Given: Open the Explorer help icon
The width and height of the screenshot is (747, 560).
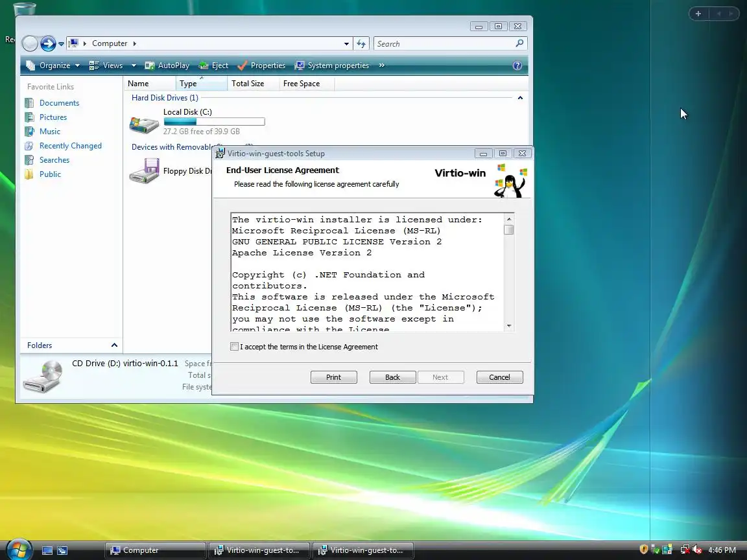Looking at the screenshot, I should coord(517,65).
